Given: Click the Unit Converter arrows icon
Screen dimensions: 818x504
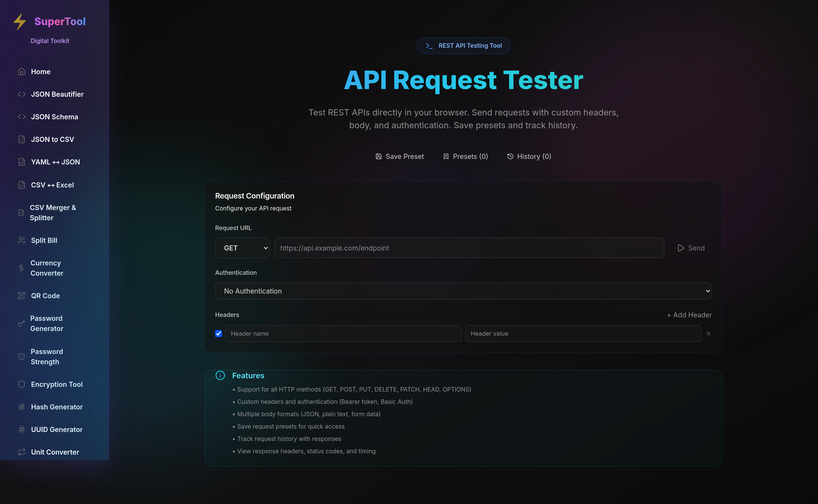Looking at the screenshot, I should [21, 452].
